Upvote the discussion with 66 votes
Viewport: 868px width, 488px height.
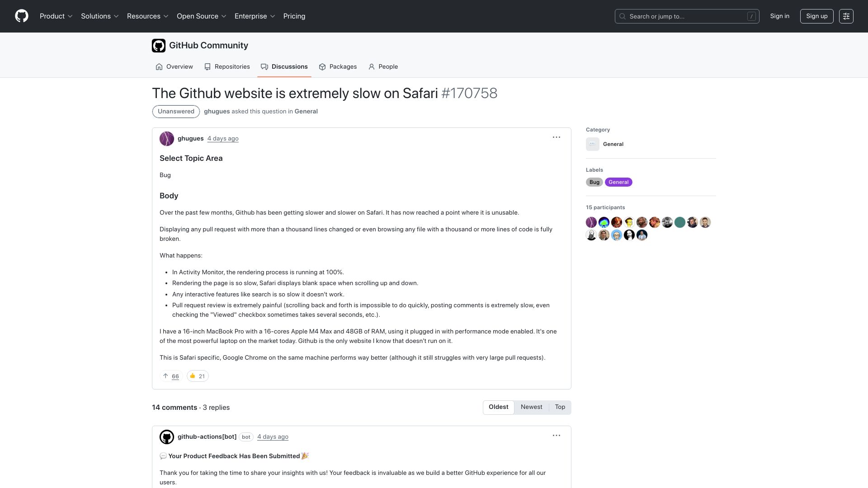171,376
